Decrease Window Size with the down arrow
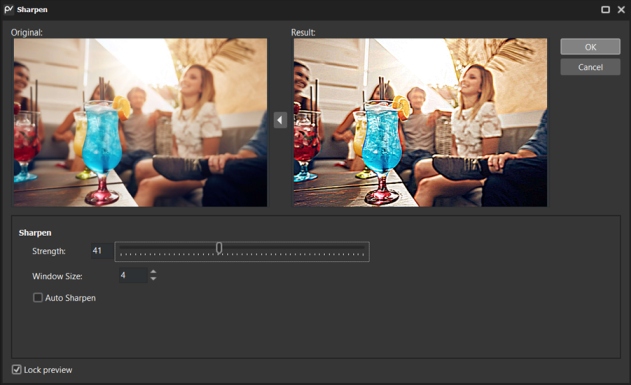 [x=153, y=278]
